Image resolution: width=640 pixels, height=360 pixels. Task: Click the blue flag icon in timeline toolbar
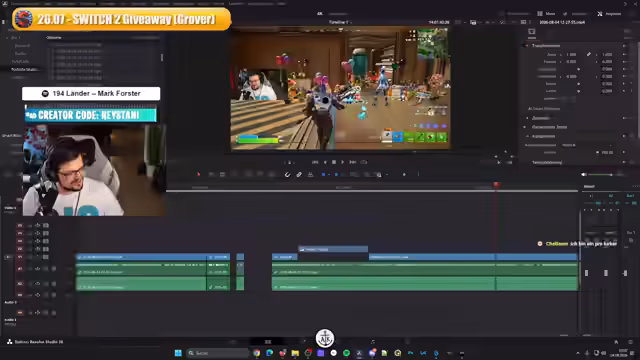click(x=323, y=174)
